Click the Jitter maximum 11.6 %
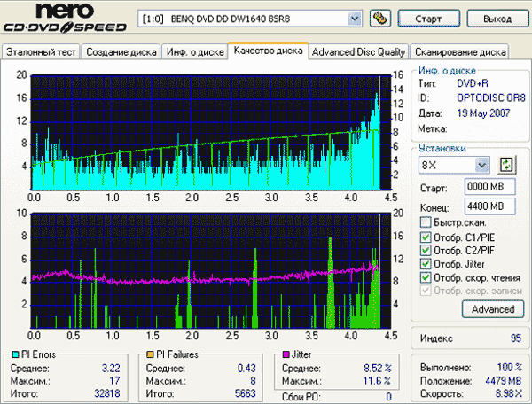 click(x=377, y=381)
